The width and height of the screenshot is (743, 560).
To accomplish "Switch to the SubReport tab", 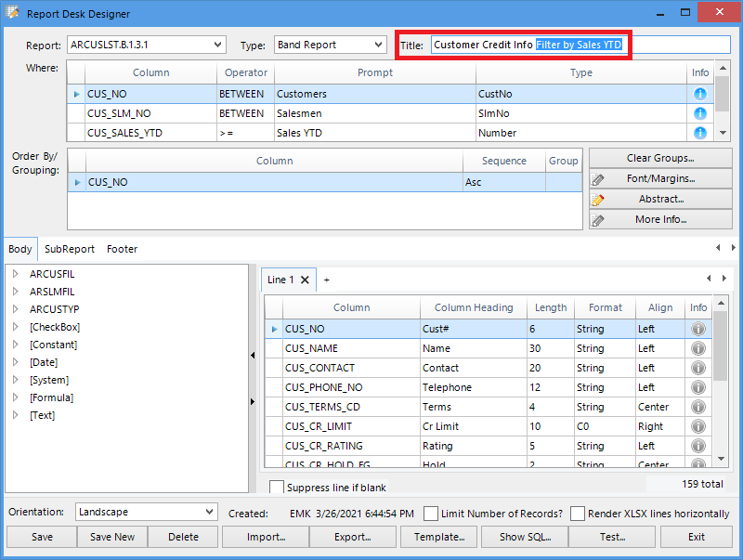I will [69, 249].
